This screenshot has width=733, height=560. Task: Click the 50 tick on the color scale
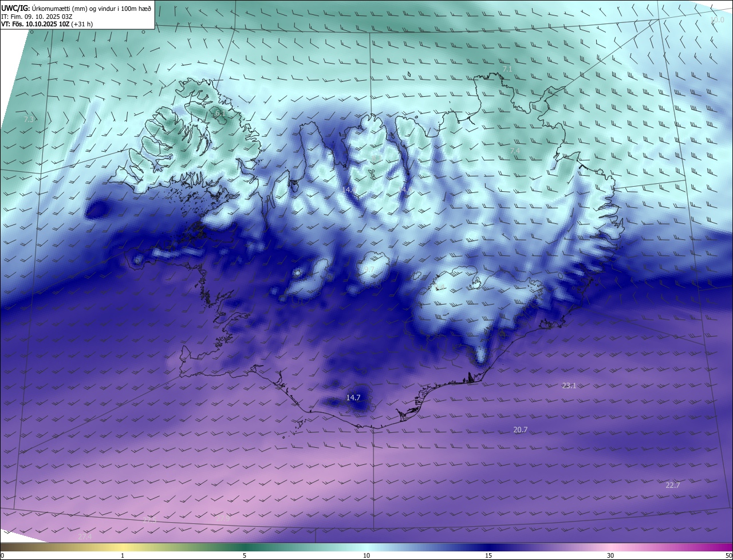(728, 555)
